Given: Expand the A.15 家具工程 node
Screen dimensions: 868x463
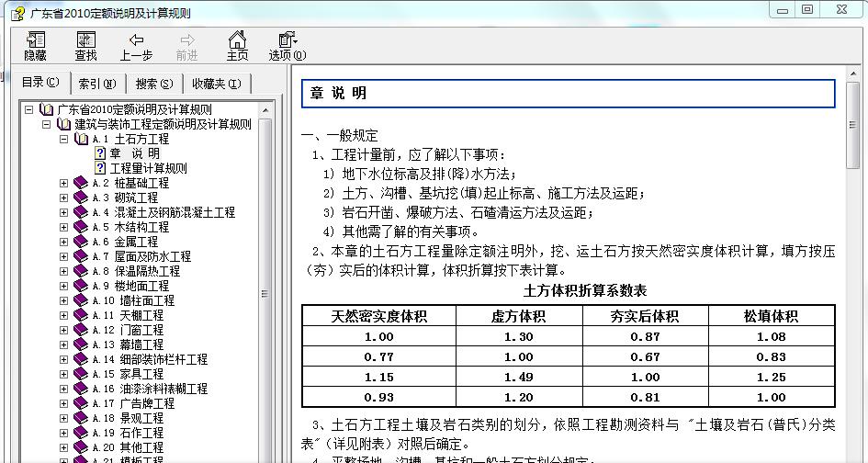Looking at the screenshot, I should (x=63, y=374).
